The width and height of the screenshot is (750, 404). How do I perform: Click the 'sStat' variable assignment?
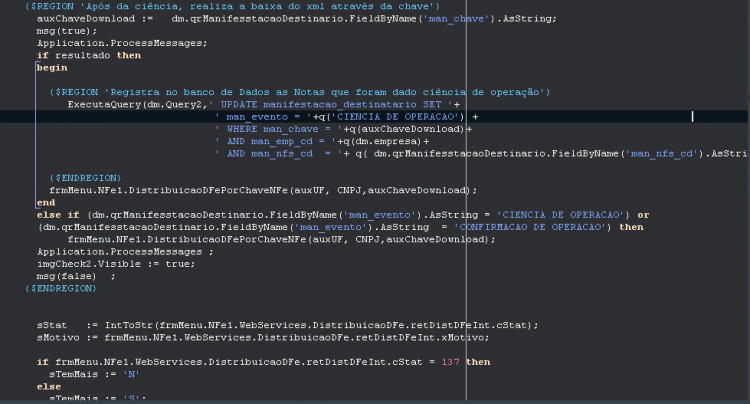[52, 325]
